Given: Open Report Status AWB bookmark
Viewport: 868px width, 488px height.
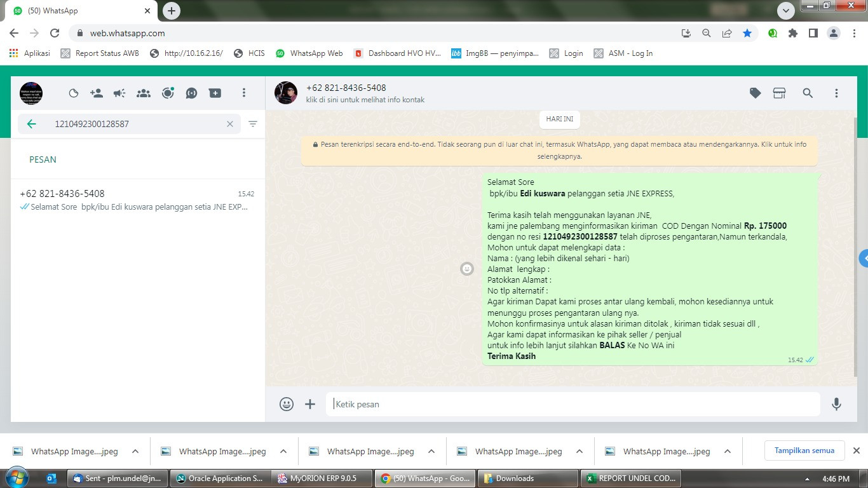Looking at the screenshot, I should click(100, 53).
